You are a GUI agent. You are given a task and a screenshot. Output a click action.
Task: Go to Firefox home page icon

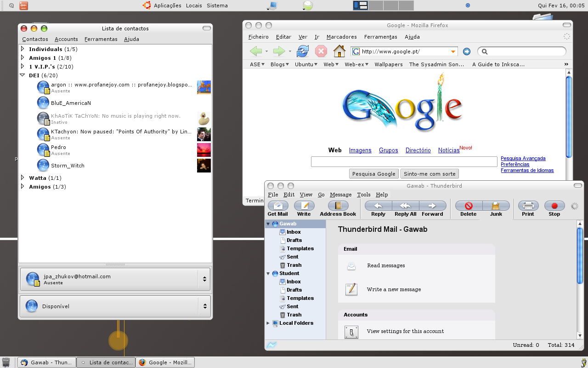click(x=339, y=51)
